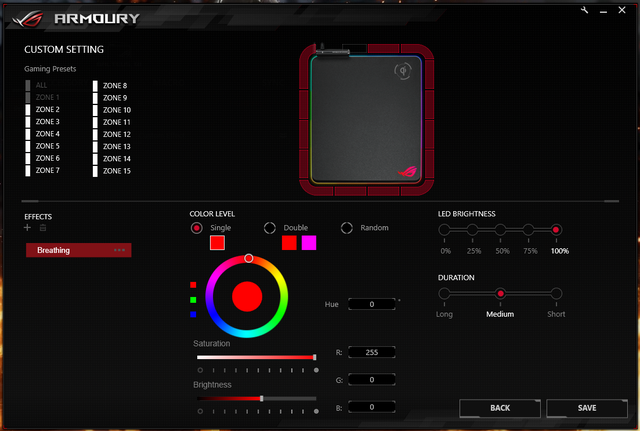Pick the green preset color square
Viewport: 640px width, 431px height.
coord(192,299)
